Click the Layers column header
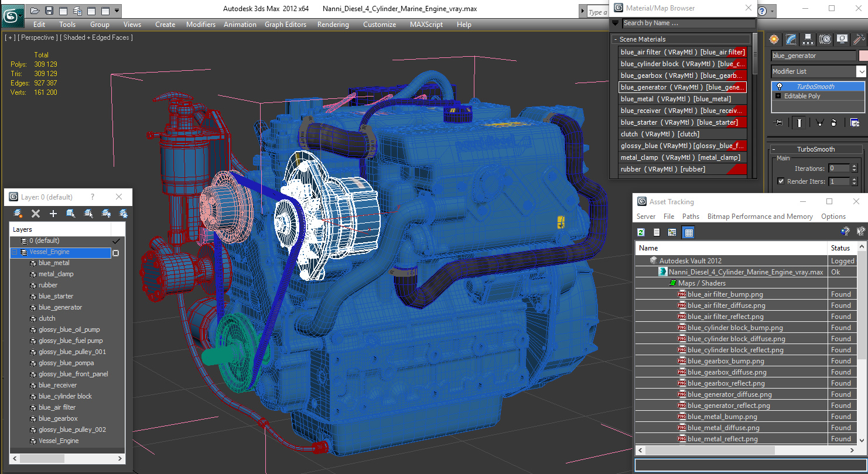Screen dimensions: 868x474 (x=60, y=229)
